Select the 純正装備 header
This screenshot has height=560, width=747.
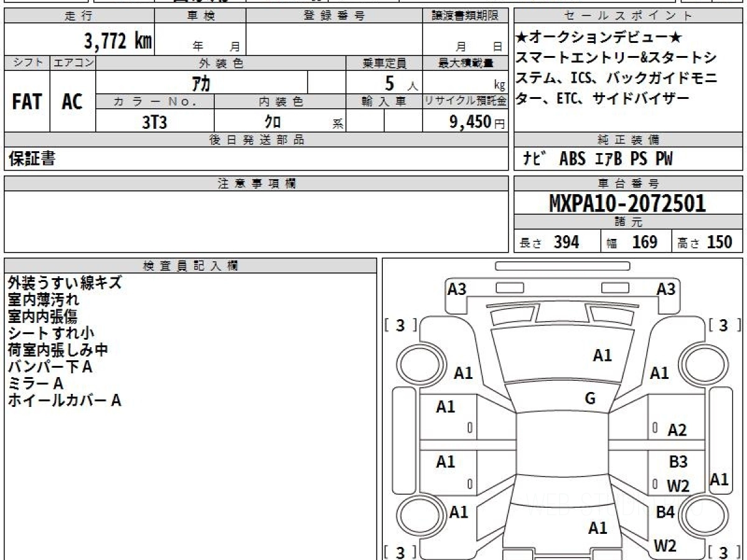(x=628, y=140)
